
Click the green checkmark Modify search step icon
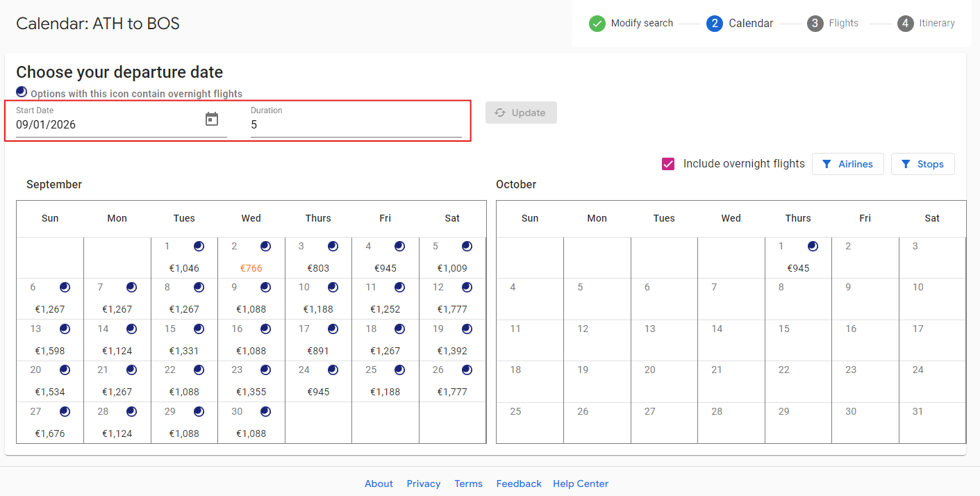[597, 24]
